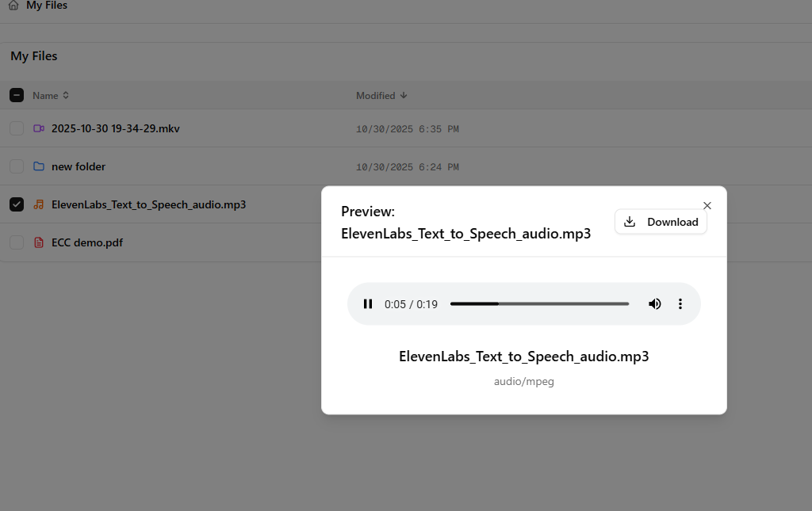Click the 0:05 / 0:19 time display

[x=412, y=304]
